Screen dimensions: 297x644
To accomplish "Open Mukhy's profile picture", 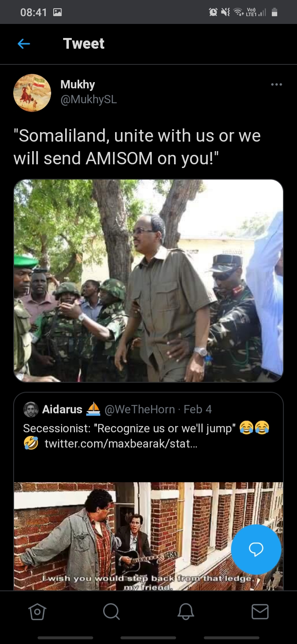I will pos(32,93).
